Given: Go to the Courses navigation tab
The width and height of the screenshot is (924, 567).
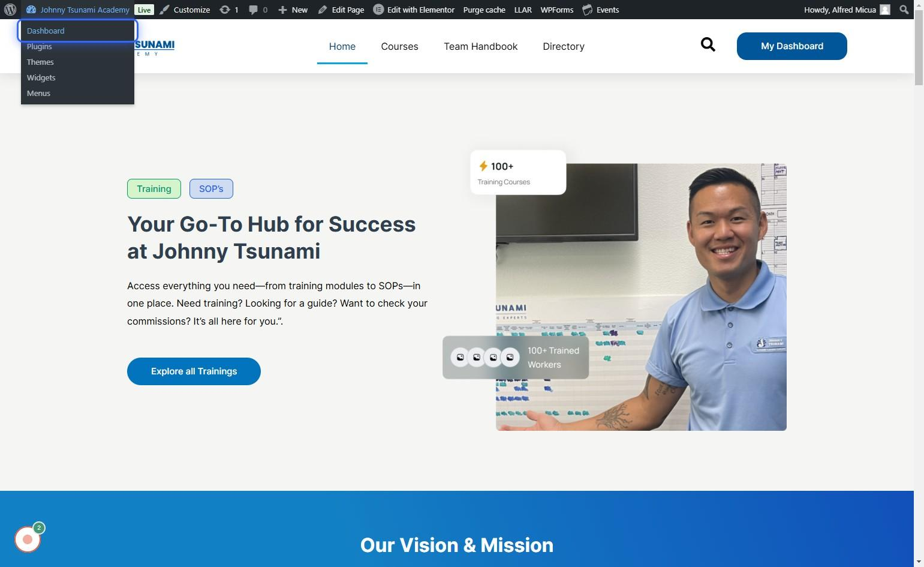Looking at the screenshot, I should click(x=399, y=46).
